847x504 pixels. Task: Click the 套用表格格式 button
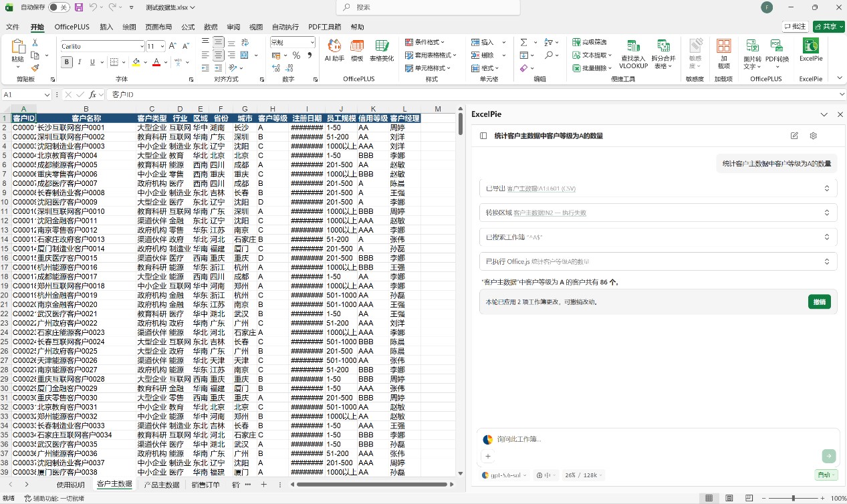point(431,55)
